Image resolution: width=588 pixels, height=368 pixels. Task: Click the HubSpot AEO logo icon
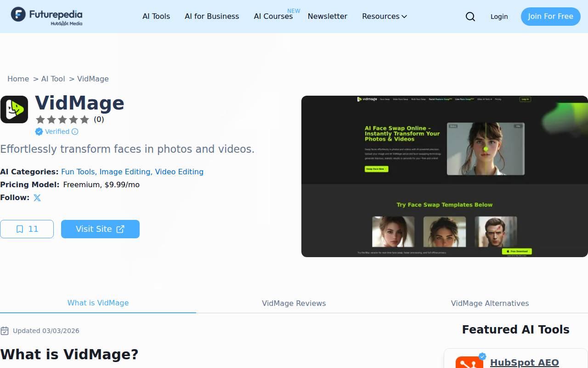(469, 363)
